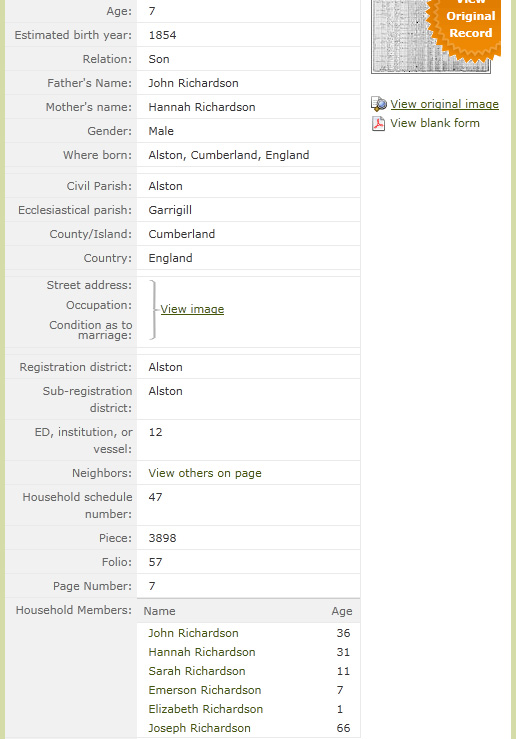
Task: Click the PDF icon beside View blank form
Action: pos(378,123)
